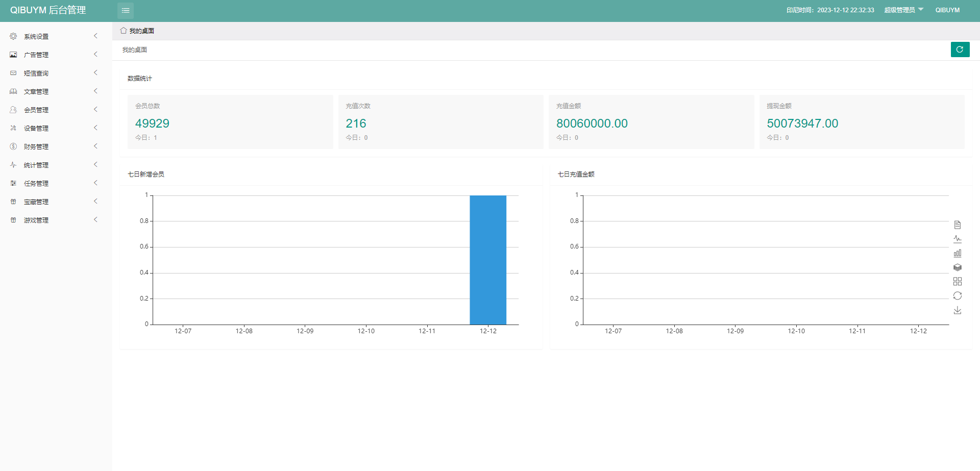Click the home icon in breadcrumb

(x=124, y=31)
